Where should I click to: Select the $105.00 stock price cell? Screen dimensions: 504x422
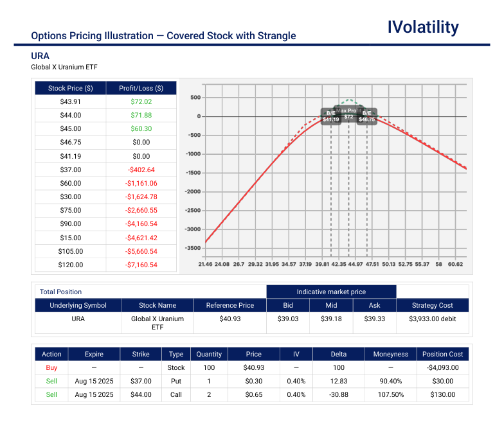click(x=71, y=252)
